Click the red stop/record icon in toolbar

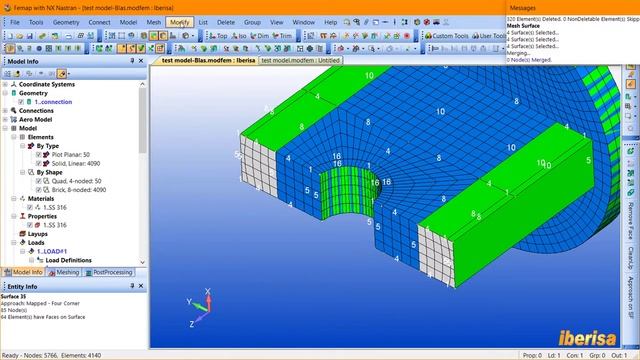pos(407,36)
